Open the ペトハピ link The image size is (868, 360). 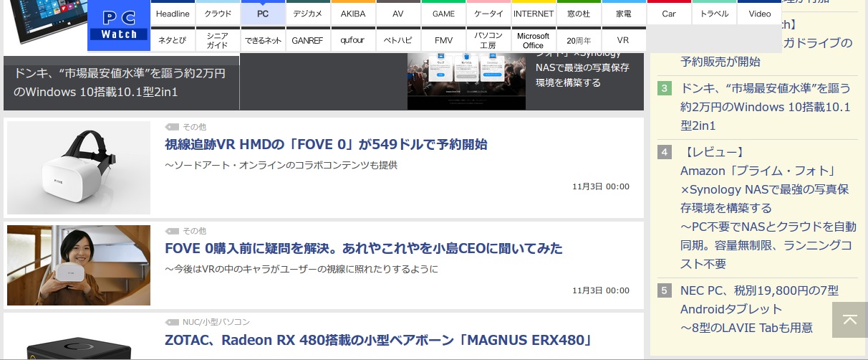(x=398, y=40)
